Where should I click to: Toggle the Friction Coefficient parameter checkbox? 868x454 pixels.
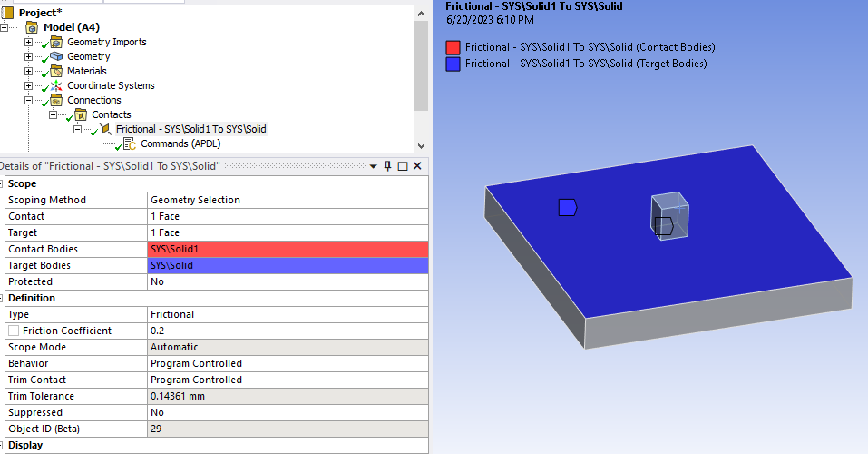pyautogui.click(x=13, y=331)
